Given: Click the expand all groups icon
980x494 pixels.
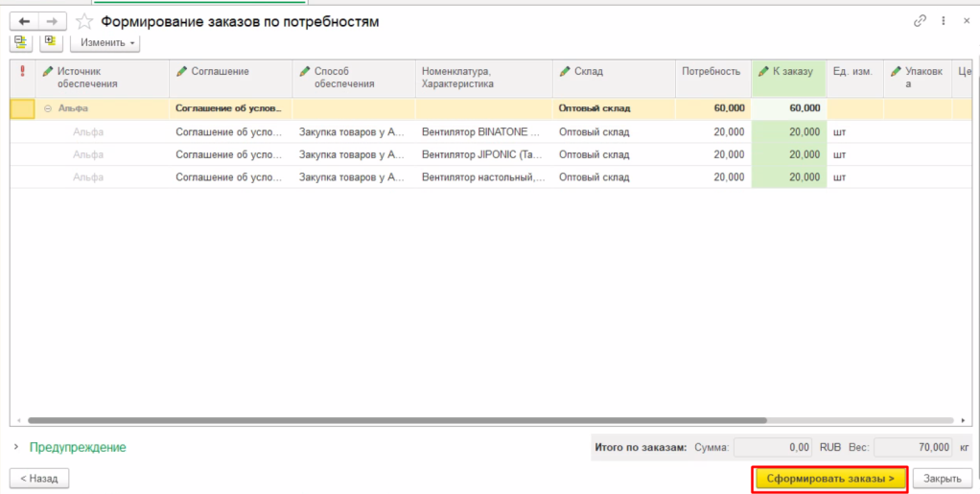Looking at the screenshot, I should pos(50,42).
